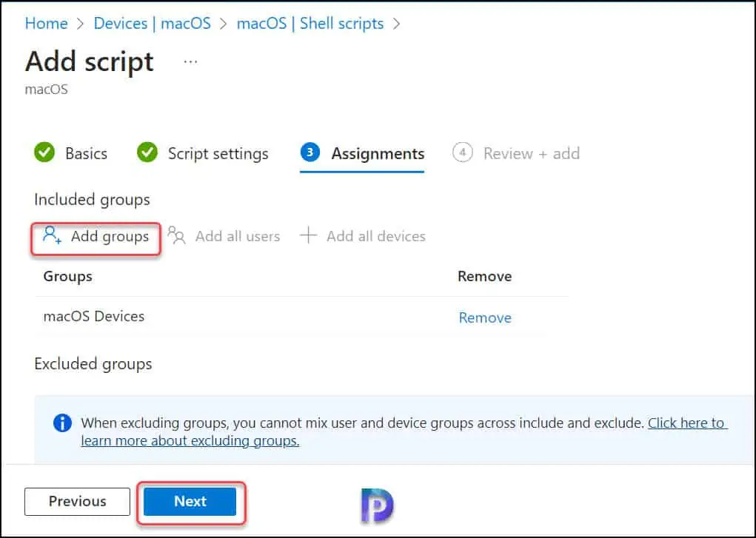
Task: Click the green checkmark icon for Basics
Action: pos(44,153)
